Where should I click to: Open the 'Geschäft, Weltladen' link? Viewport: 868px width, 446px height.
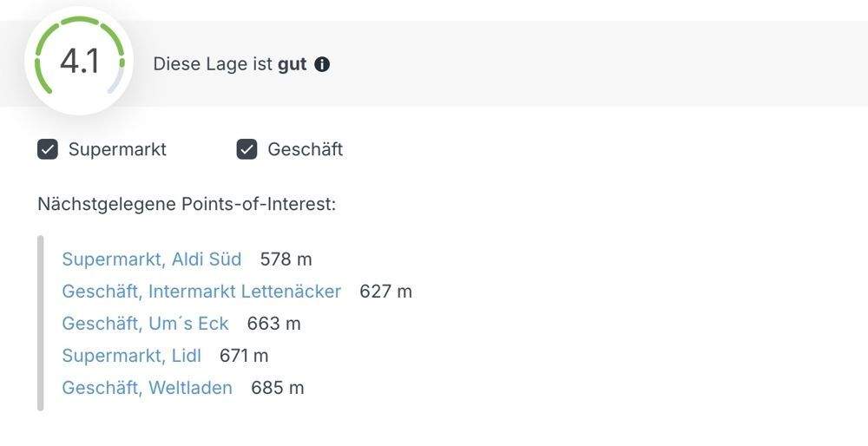(x=147, y=388)
